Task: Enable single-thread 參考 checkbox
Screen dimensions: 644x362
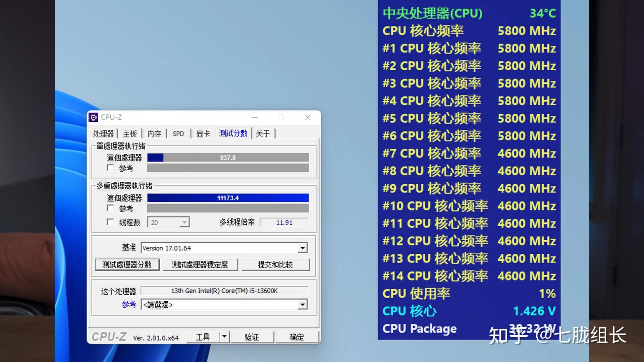Action: pyautogui.click(x=110, y=168)
